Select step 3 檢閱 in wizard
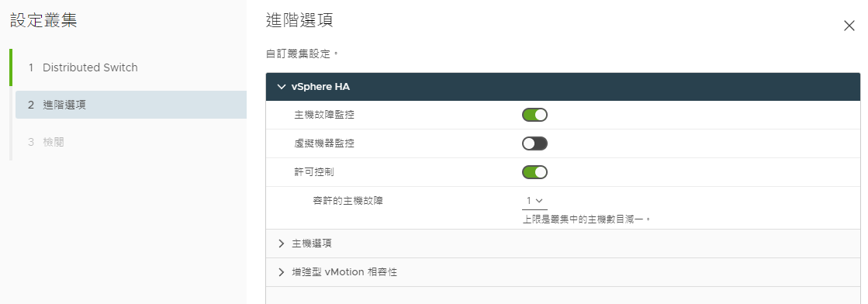Image resolution: width=868 pixels, height=304 pixels. pyautogui.click(x=130, y=142)
